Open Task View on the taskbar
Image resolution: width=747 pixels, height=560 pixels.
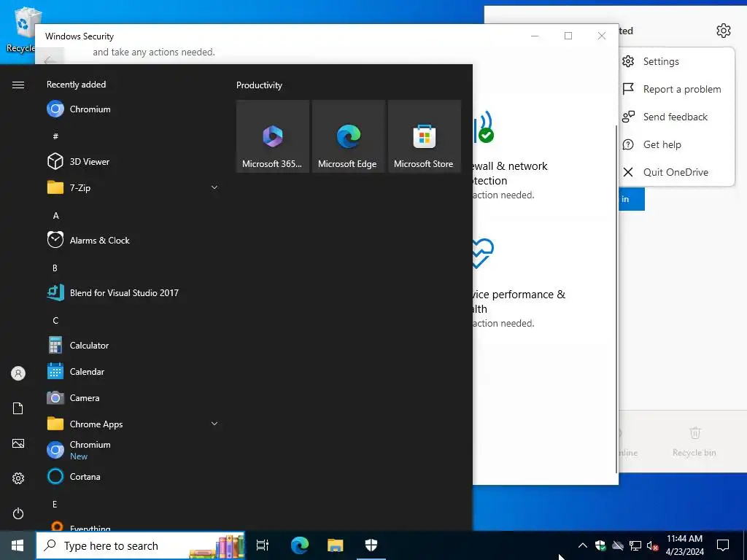(263, 545)
